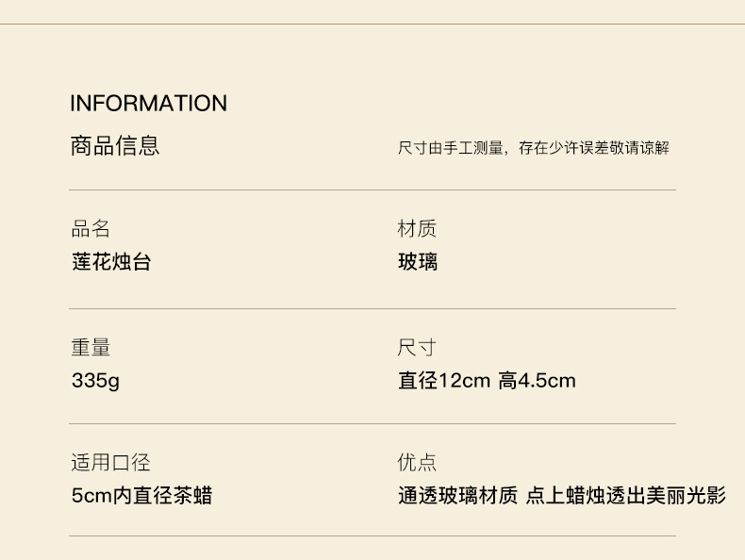Click the material value 玻璃
Image resolution: width=745 pixels, height=560 pixels.
[x=417, y=261]
